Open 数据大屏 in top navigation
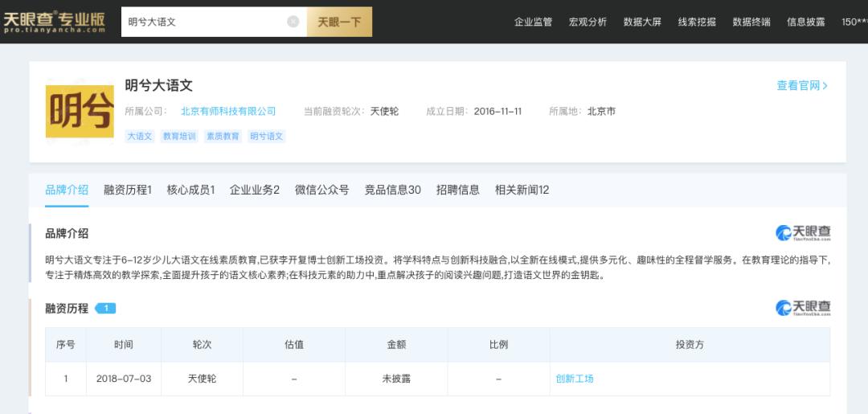868x414 pixels. tap(642, 22)
